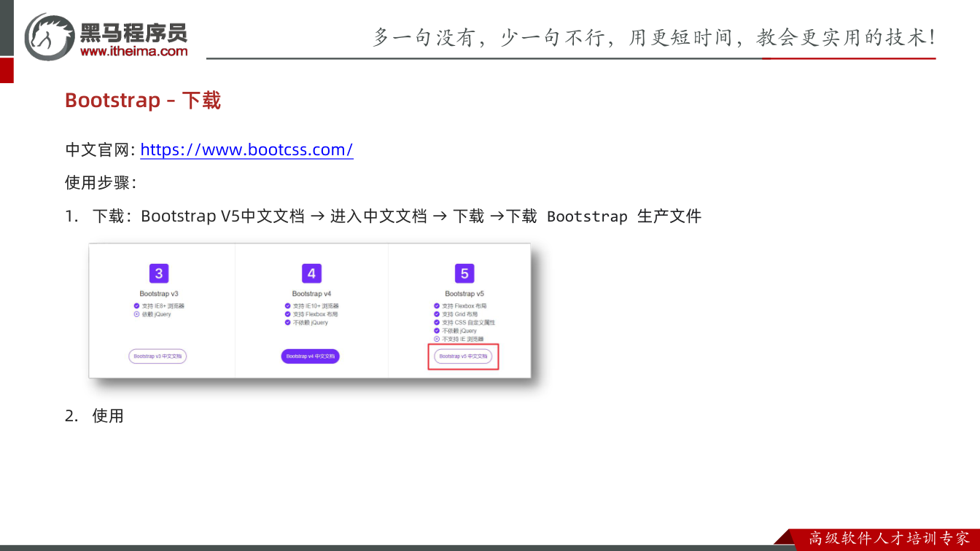Click the "高级软件人才培训专家" footer banner
The image size is (980, 551).
point(890,539)
